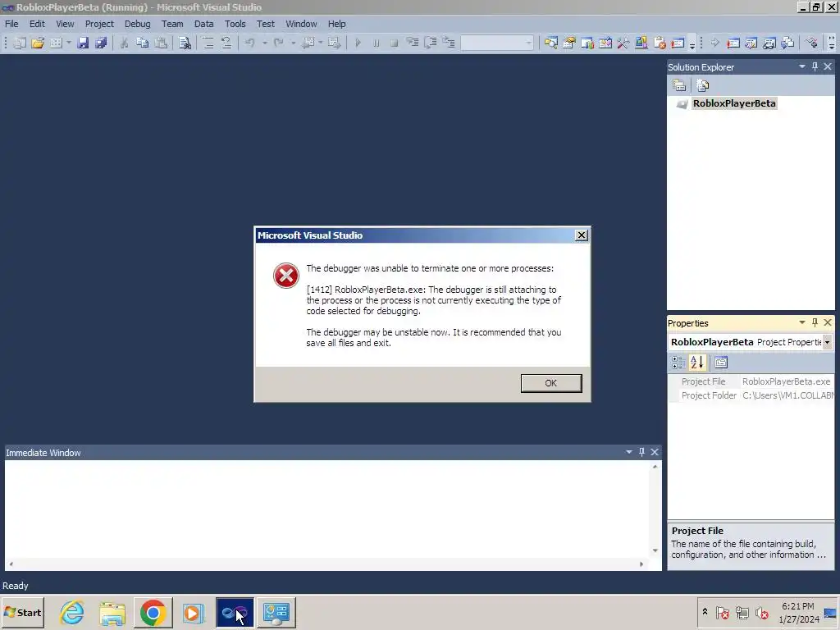Click the Cut scissors icon

tap(125, 43)
